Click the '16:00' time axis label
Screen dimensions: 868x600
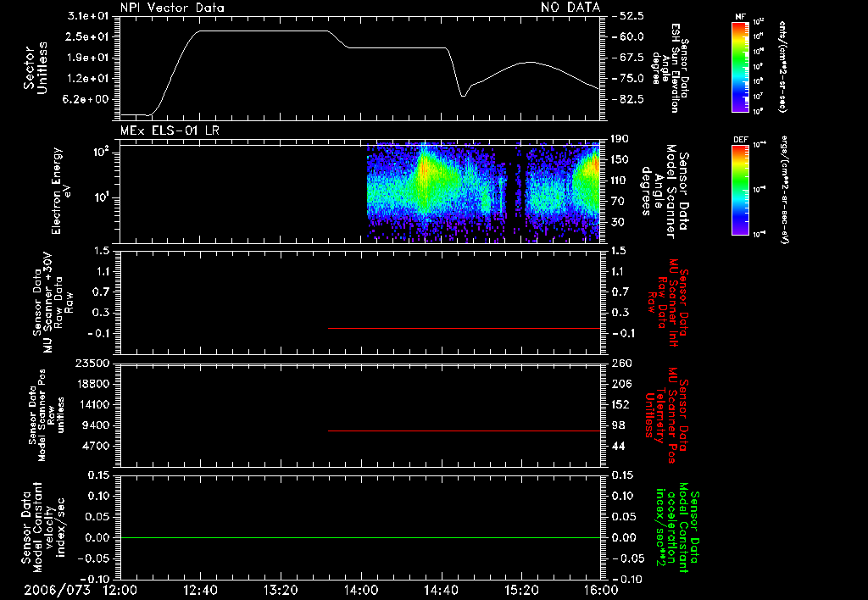coord(601,590)
